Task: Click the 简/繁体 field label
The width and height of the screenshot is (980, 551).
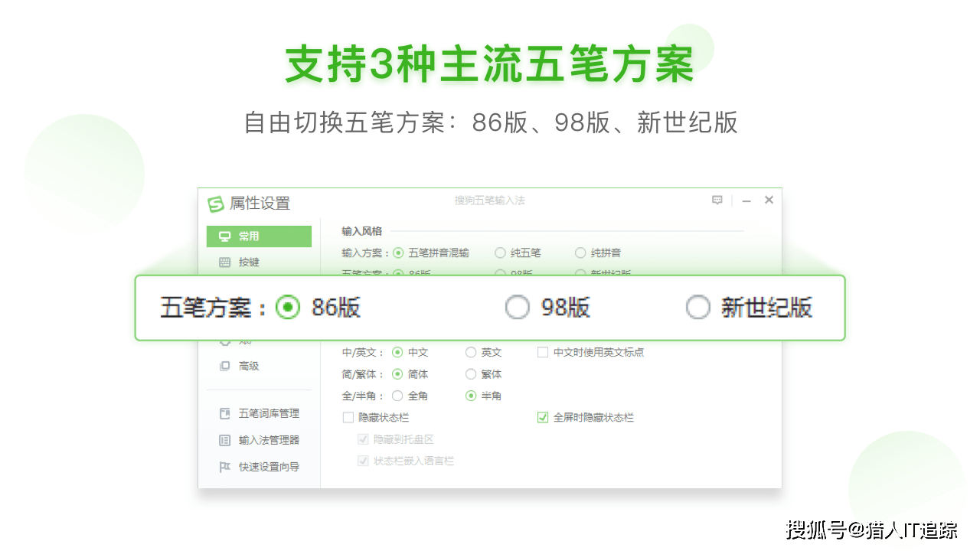Action: coord(364,375)
